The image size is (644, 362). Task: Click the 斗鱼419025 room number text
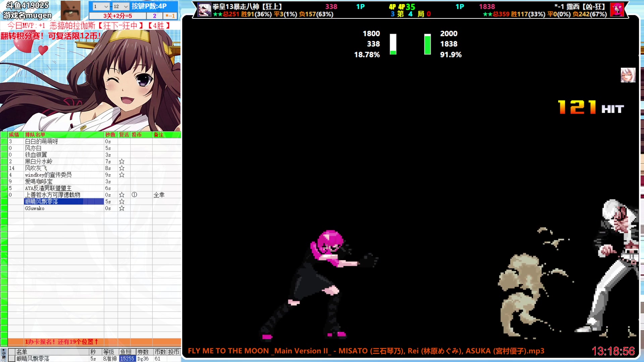click(x=28, y=5)
